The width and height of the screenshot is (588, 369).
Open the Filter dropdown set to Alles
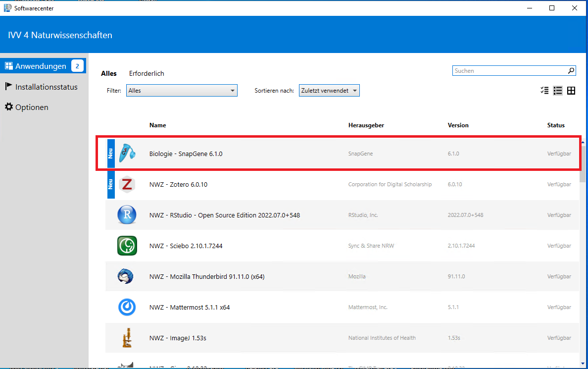click(x=182, y=91)
